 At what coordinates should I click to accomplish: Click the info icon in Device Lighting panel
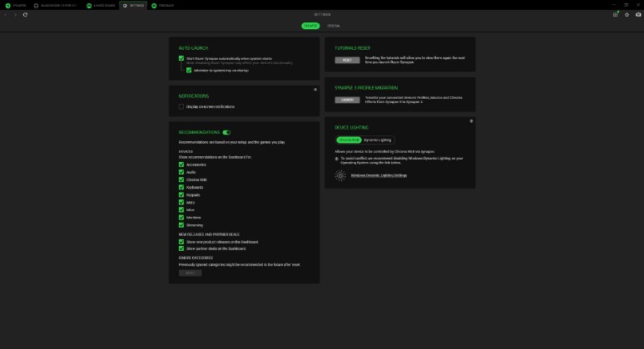471,121
